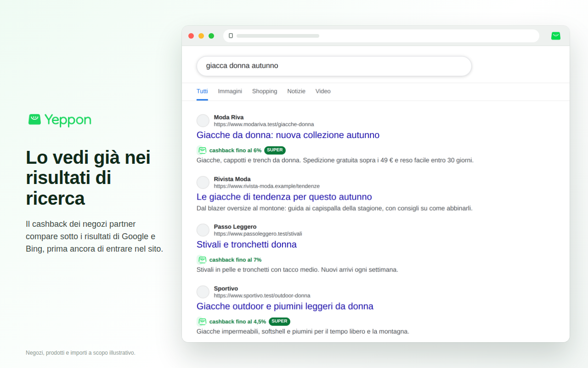
Task: Open the 'Stivali e tronchetti donna' result
Action: point(247,245)
